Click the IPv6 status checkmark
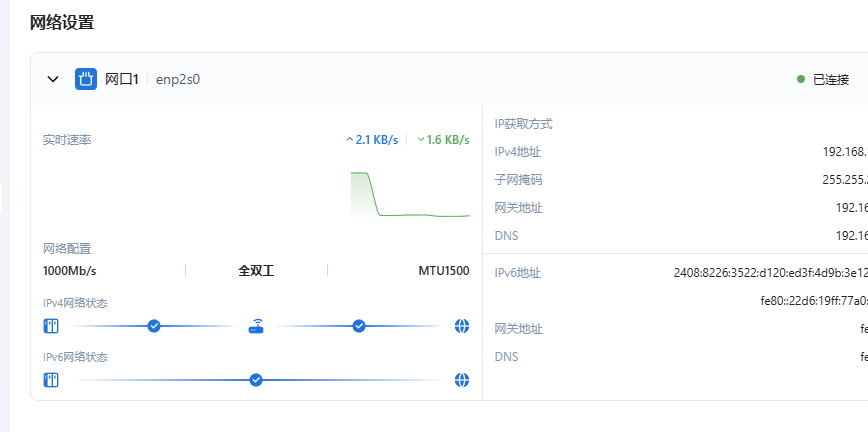Viewport: 868px width, 432px height. pos(256,380)
